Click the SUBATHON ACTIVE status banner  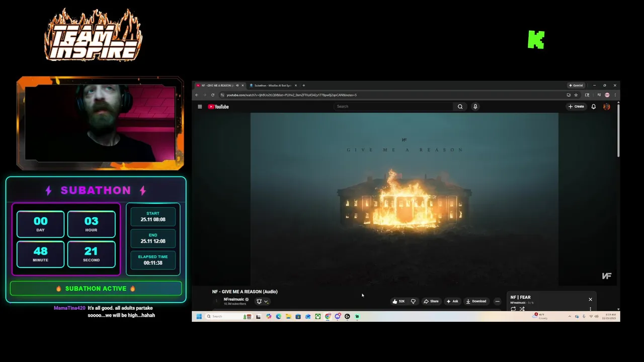[x=96, y=289]
